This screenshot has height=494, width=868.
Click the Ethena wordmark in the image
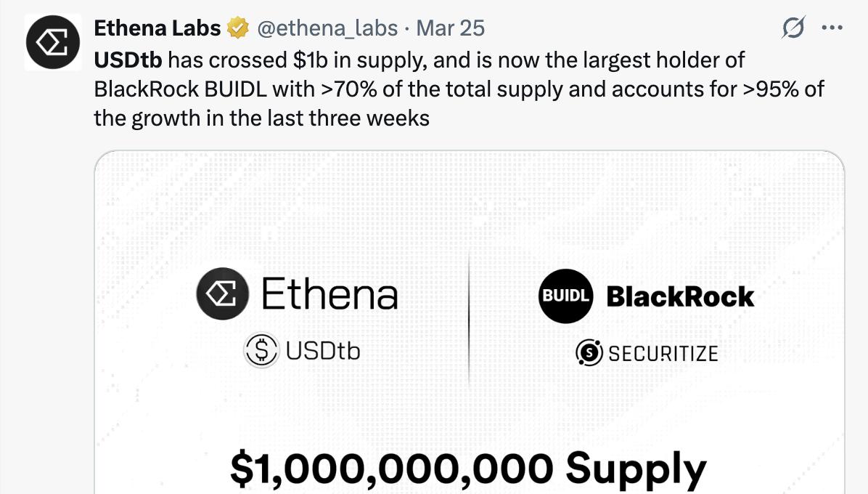[x=329, y=295]
